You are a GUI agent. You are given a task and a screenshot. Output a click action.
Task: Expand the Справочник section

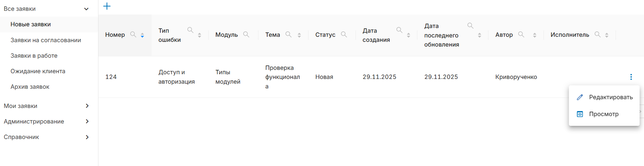click(x=87, y=137)
